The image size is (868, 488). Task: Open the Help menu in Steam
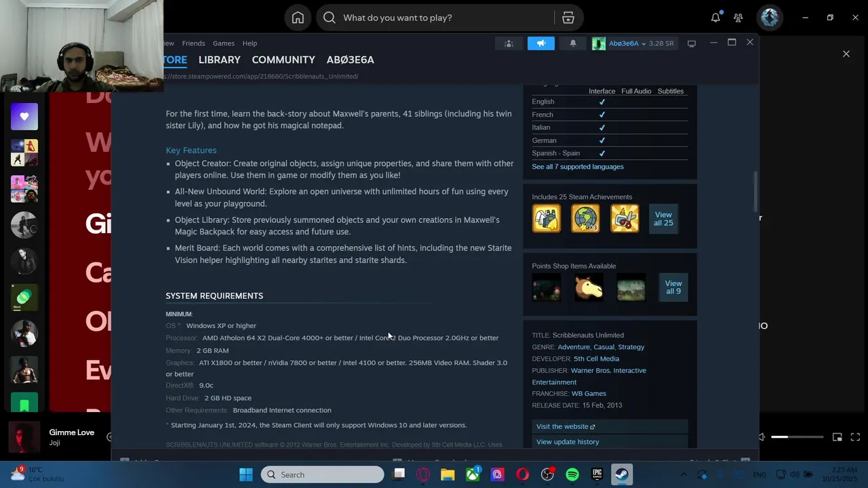[x=250, y=43]
